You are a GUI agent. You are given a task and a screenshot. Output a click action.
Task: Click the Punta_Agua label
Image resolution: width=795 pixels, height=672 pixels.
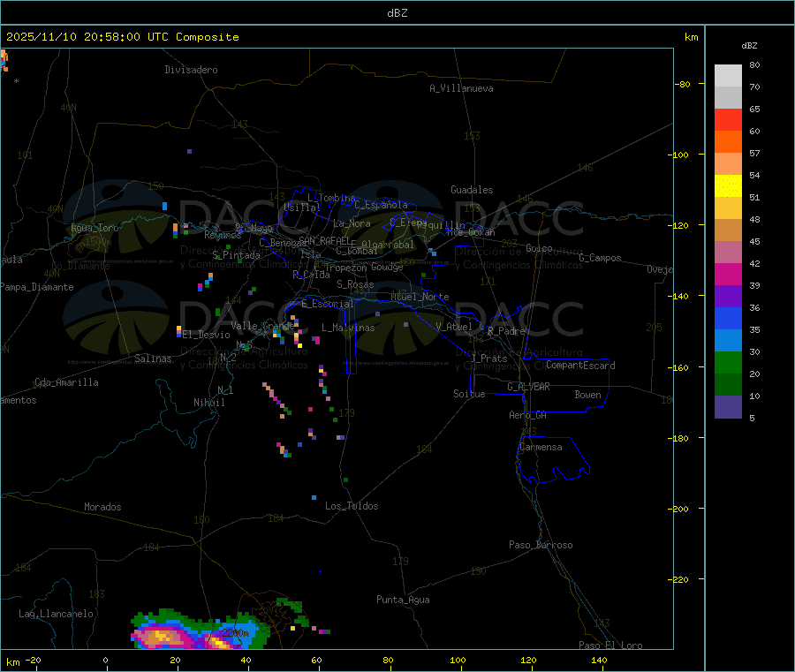(403, 600)
